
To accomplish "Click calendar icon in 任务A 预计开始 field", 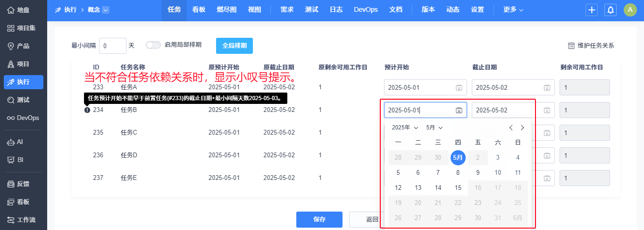I will coord(459,87).
